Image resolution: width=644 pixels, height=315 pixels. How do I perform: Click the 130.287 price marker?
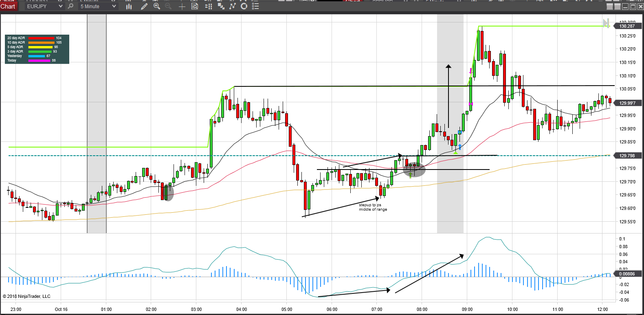[x=627, y=26]
